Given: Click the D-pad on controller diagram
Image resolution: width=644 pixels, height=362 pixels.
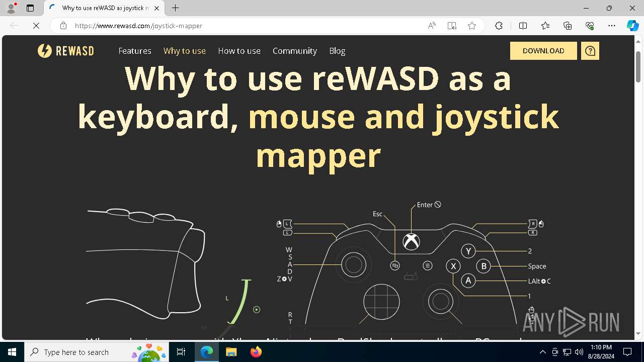Looking at the screenshot, I should click(381, 302).
